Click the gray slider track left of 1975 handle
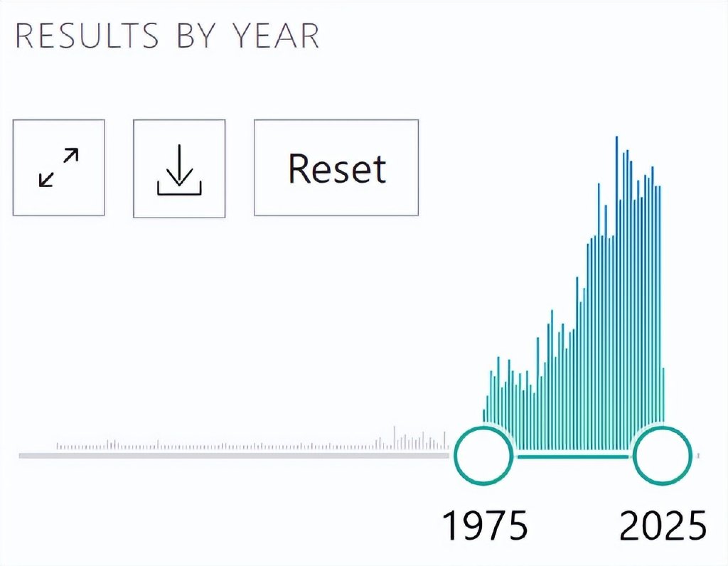The image size is (728, 566). [235, 455]
